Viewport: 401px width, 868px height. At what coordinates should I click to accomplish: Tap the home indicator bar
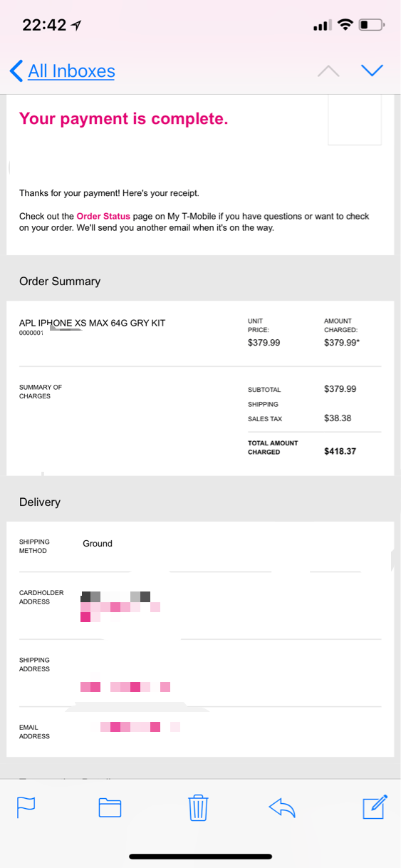200,856
